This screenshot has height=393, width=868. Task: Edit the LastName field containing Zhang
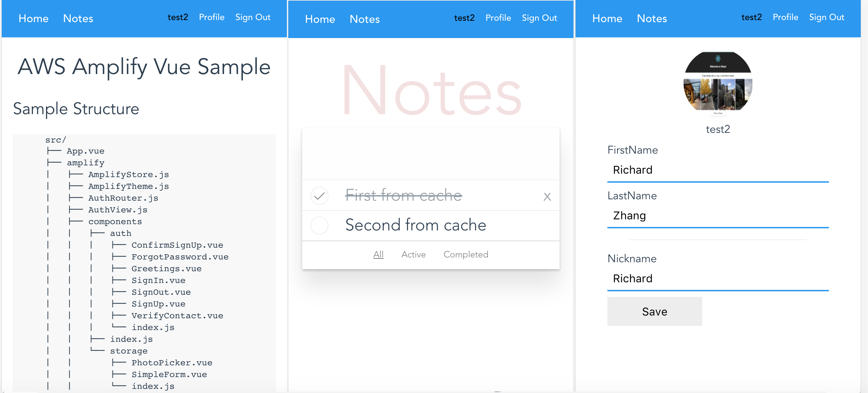tap(717, 216)
